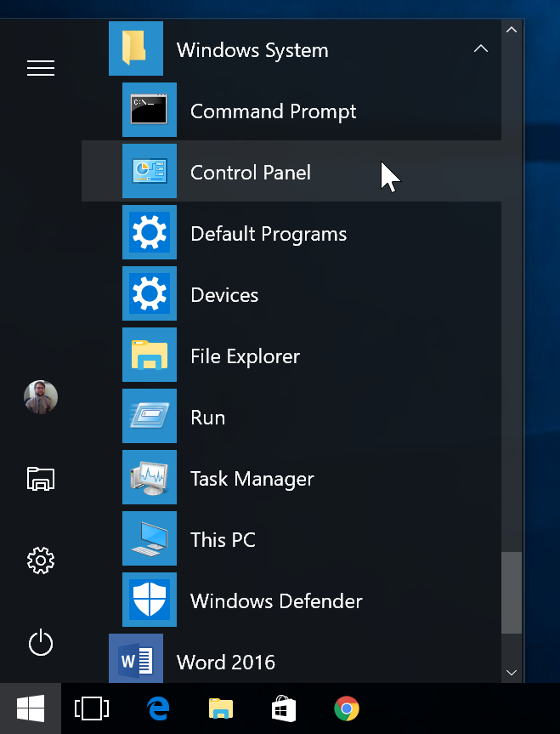The width and height of the screenshot is (560, 734).
Task: Open Task View on the taskbar
Action: (x=91, y=708)
